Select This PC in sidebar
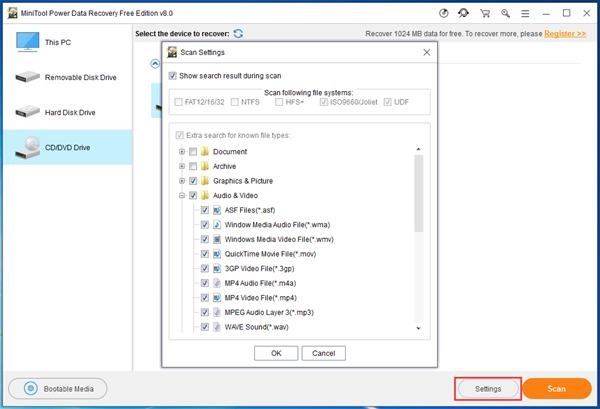The image size is (600, 409). click(68, 42)
